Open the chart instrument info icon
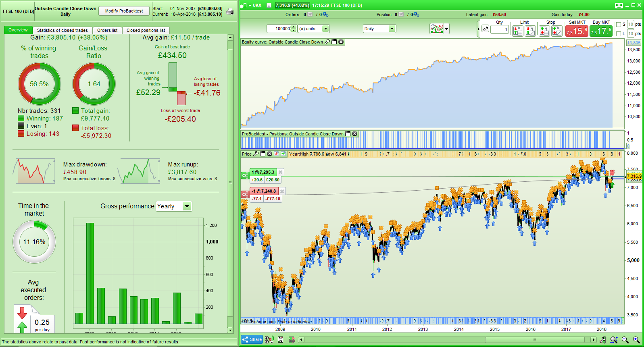644x347 pixels. [269, 5]
